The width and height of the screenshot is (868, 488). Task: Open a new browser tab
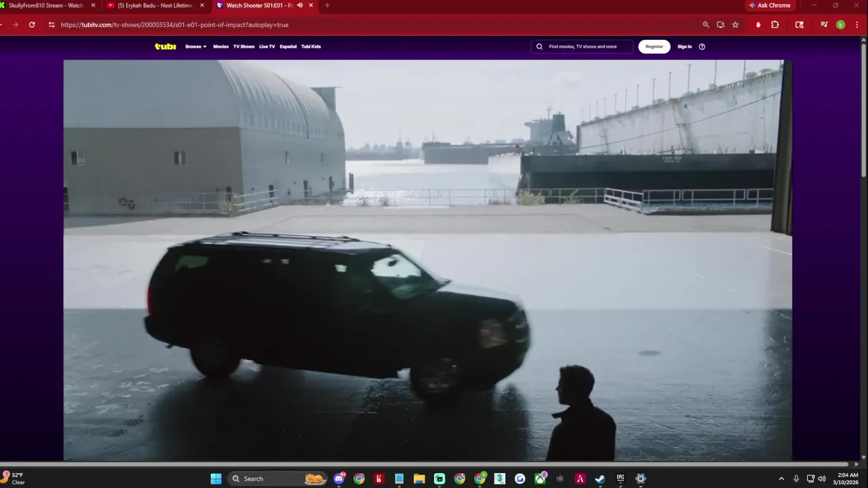click(x=328, y=5)
